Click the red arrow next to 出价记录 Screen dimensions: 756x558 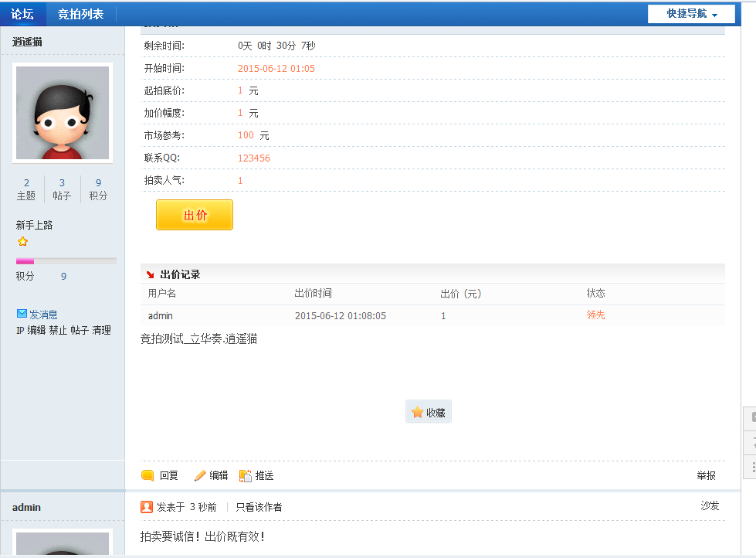[x=150, y=274]
